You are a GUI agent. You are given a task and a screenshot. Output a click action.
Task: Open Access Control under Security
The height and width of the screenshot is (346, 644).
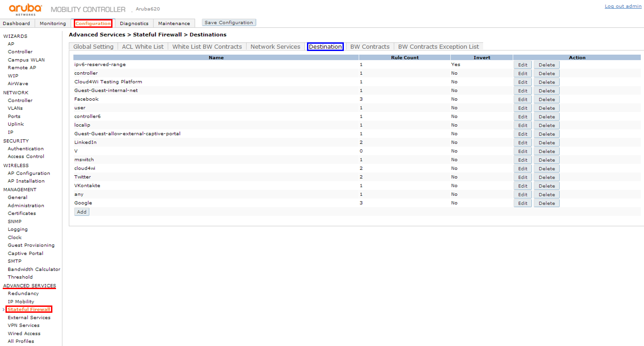coord(26,156)
